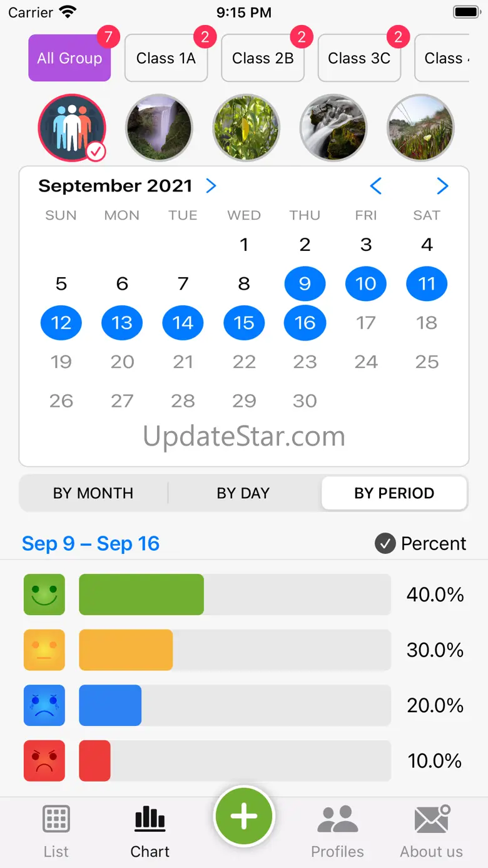Select the BY DAY segment

243,493
